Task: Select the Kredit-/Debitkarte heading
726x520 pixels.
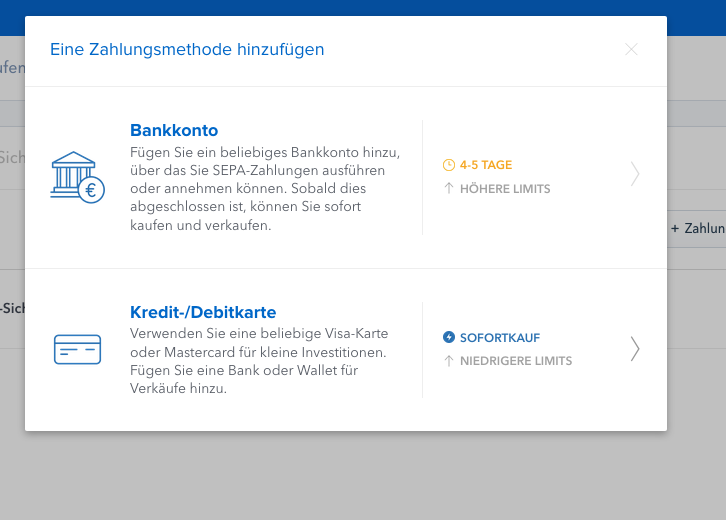Action: click(203, 313)
